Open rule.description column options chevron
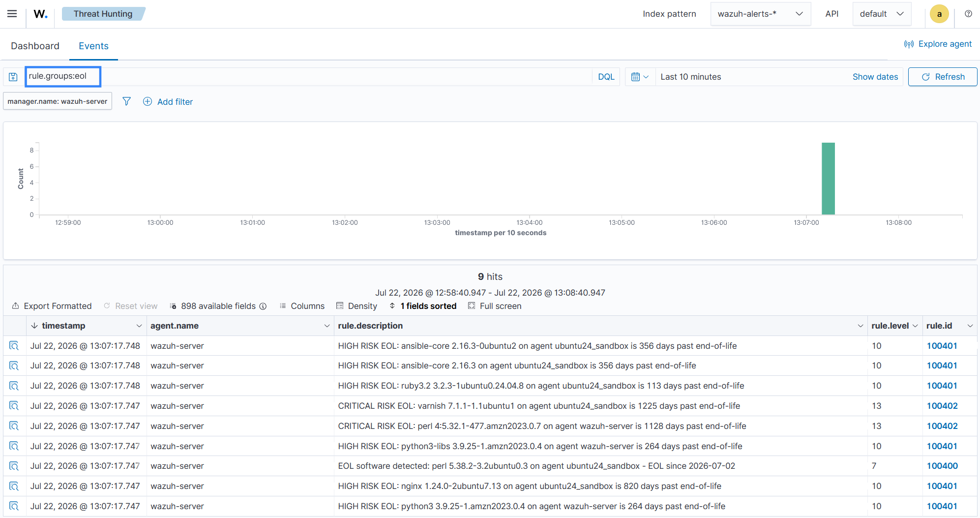 pyautogui.click(x=860, y=326)
